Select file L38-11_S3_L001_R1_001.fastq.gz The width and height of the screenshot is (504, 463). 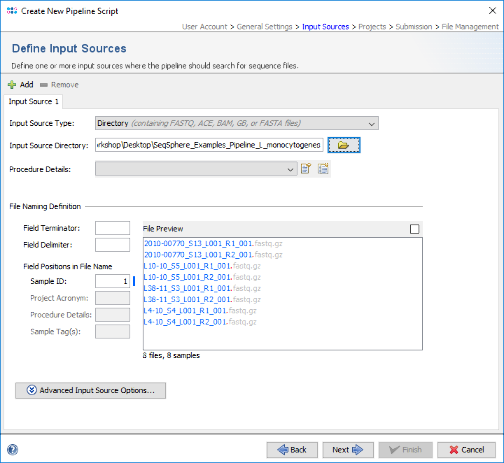202,288
